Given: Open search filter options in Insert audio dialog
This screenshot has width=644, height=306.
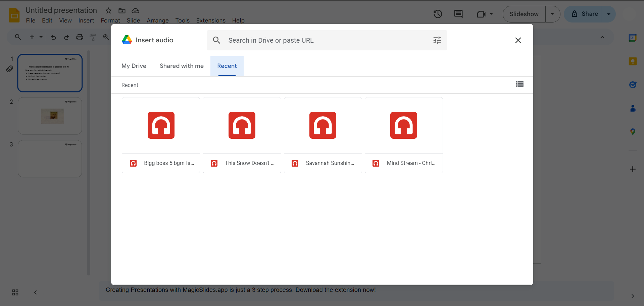Looking at the screenshot, I should click(437, 40).
